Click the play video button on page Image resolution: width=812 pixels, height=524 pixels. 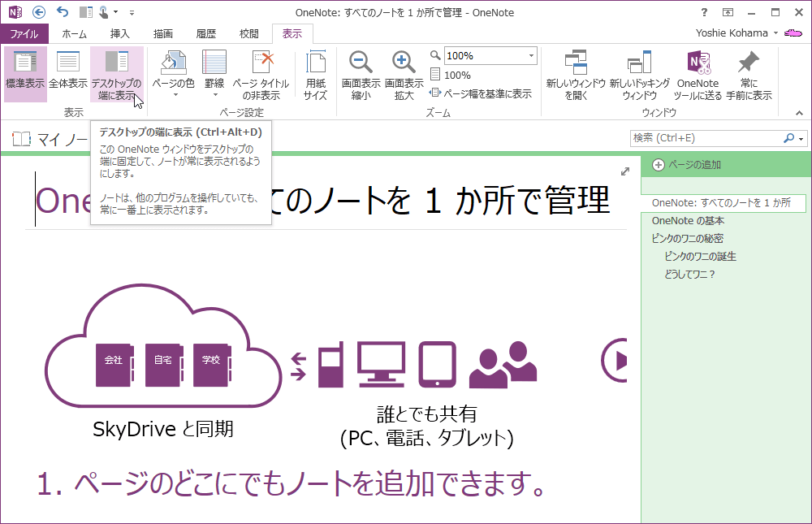[615, 360]
